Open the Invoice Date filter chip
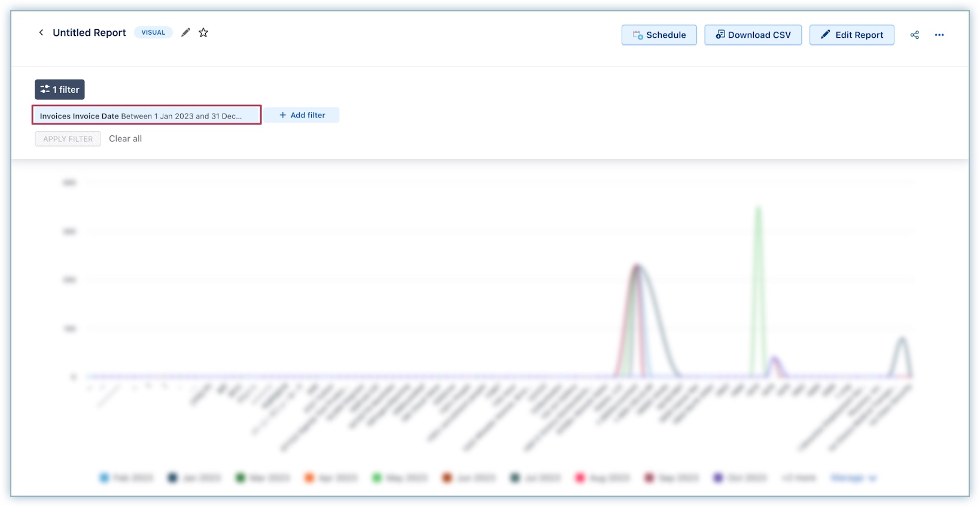Screen dimensions: 980x507 (146, 116)
